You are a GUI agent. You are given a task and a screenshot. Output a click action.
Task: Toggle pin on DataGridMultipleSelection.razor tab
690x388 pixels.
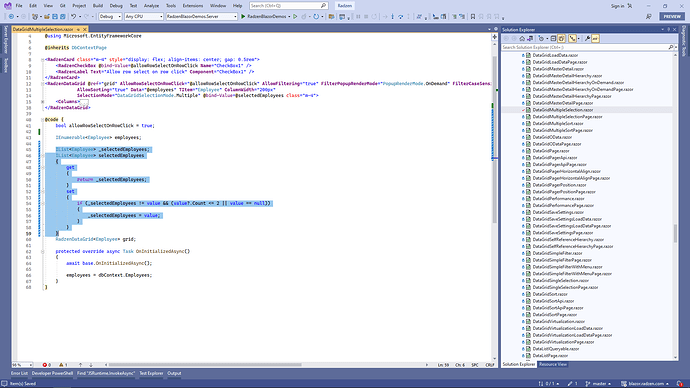(x=78, y=29)
